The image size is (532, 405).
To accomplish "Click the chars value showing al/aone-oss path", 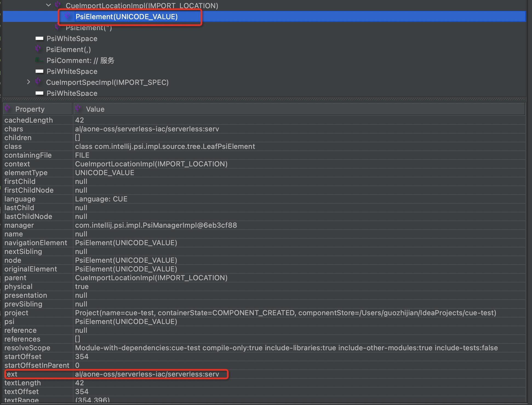I will (x=147, y=129).
